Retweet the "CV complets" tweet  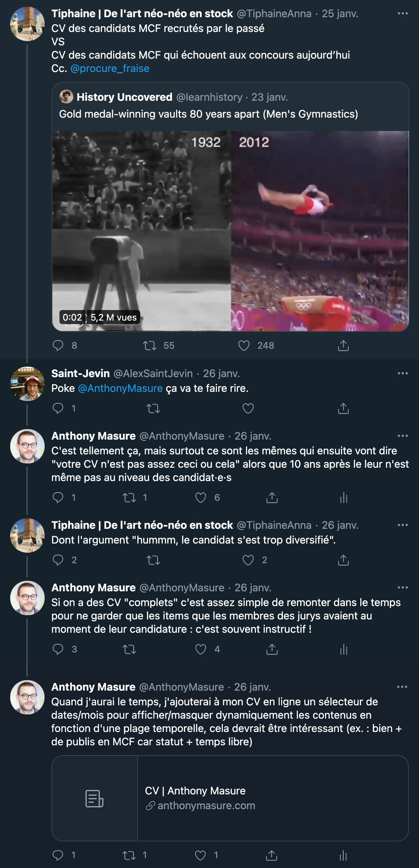tap(129, 649)
